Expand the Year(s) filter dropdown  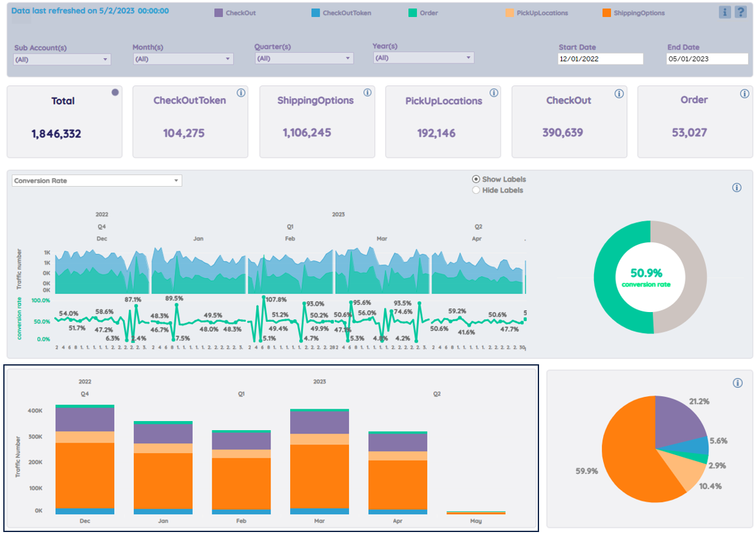pos(423,58)
